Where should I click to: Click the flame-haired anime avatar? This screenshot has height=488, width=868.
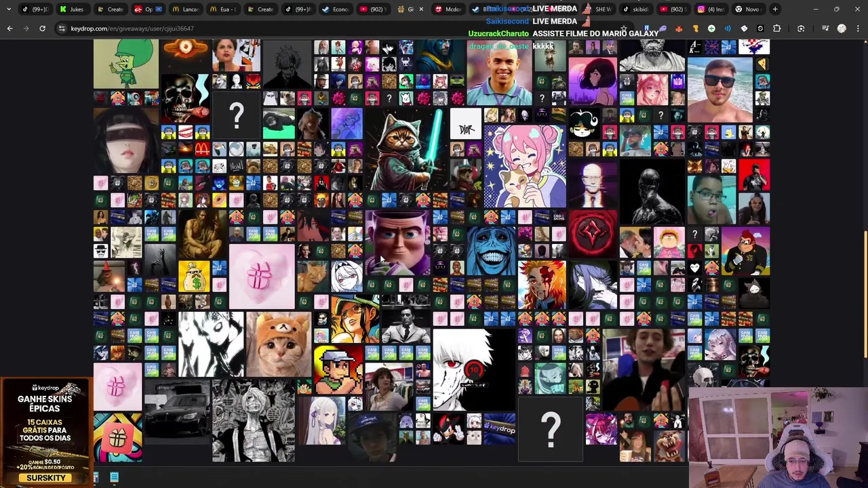(x=542, y=285)
